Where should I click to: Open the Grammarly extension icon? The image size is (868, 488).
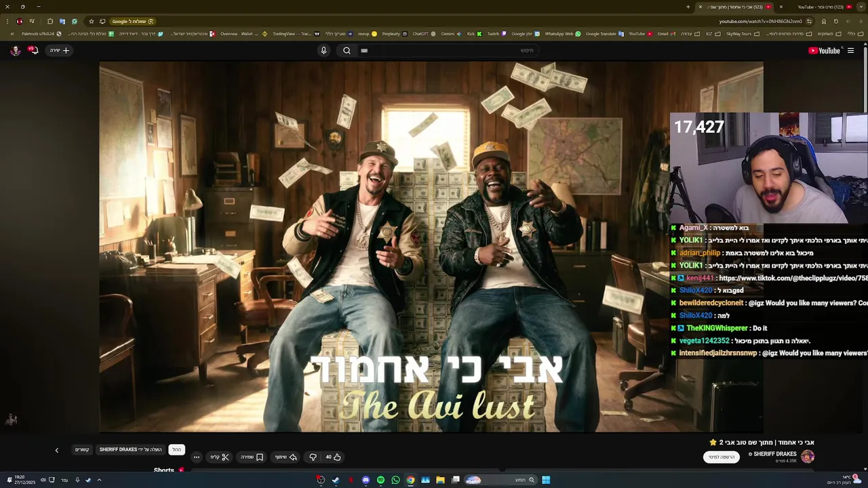(75, 21)
